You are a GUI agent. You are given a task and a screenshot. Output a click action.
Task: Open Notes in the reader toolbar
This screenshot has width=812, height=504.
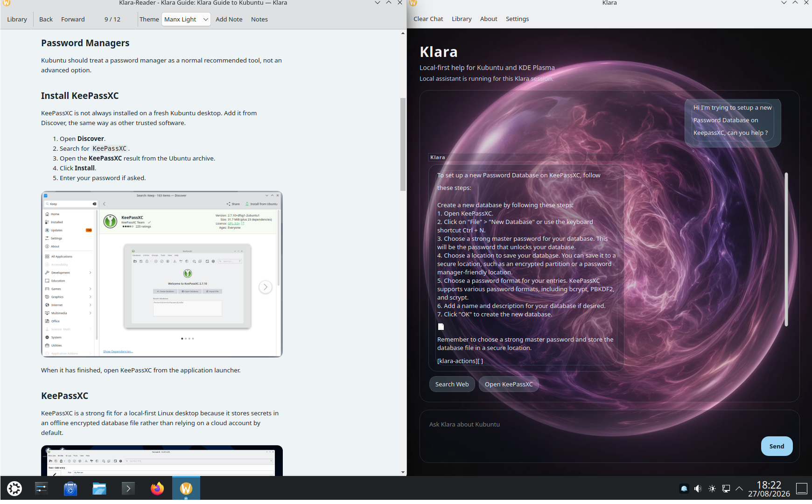(259, 19)
